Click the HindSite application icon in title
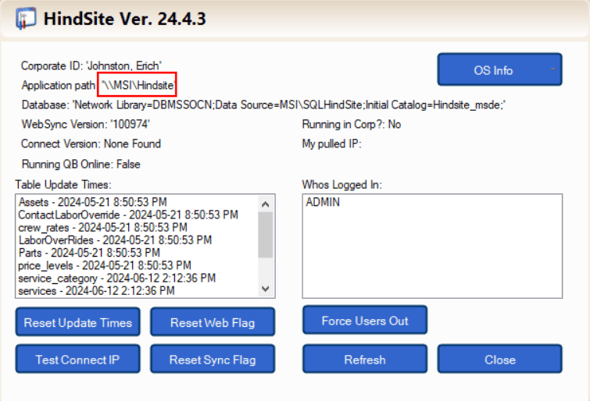Screen dimensions: 590x401 pyautogui.click(x=26, y=18)
